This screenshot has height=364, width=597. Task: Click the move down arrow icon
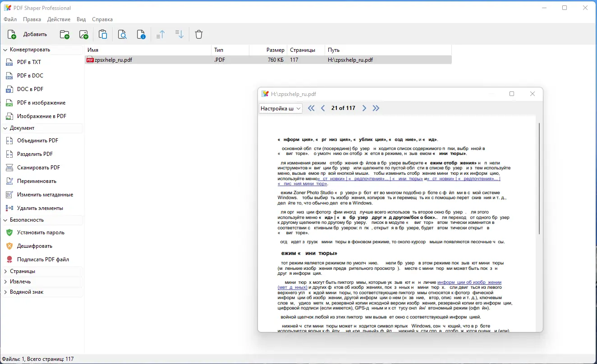click(x=179, y=34)
